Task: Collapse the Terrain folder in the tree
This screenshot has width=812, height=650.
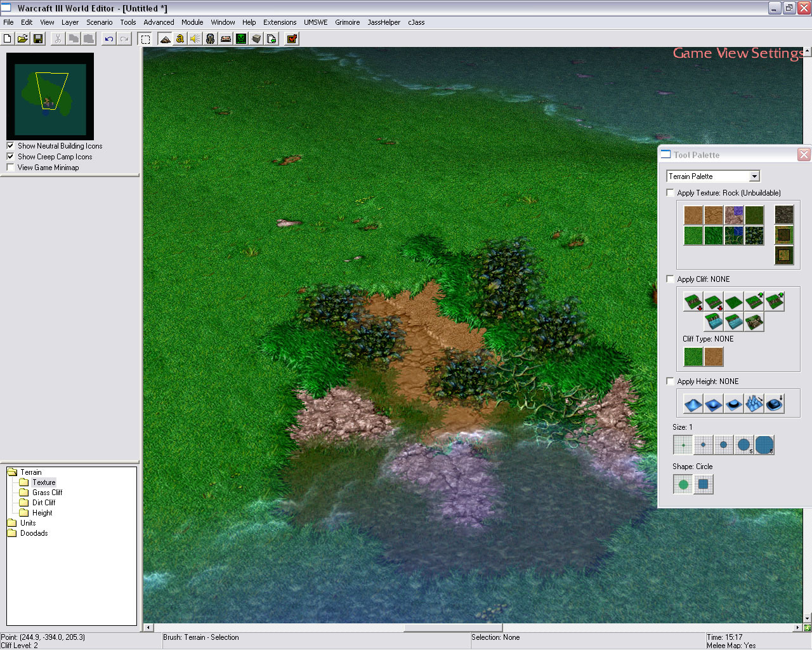Action: tap(12, 472)
